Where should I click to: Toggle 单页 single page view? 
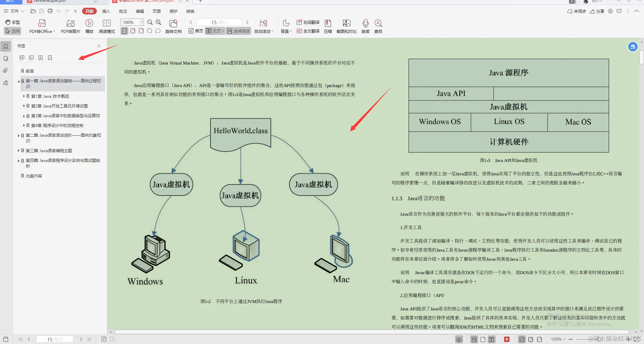pos(198,31)
